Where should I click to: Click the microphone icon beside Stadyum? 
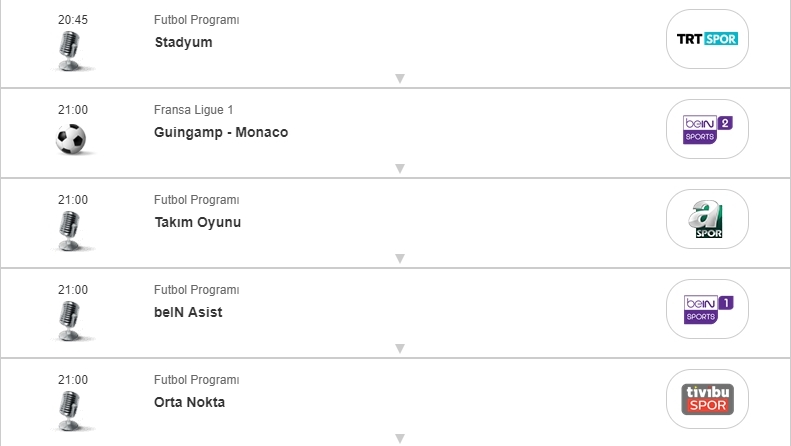pyautogui.click(x=70, y=49)
